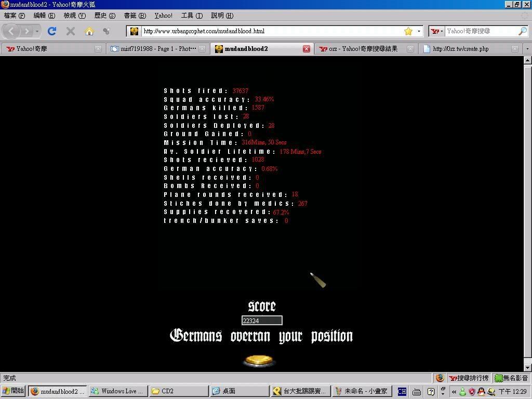Click the reload page icon
Image resolution: width=532 pixels, height=399 pixels.
tap(52, 31)
